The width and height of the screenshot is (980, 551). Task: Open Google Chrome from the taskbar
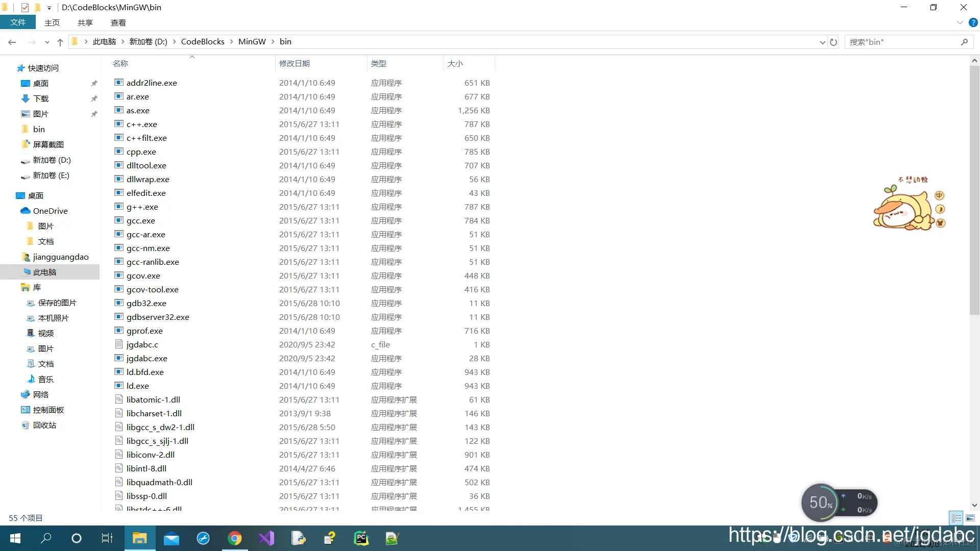[235, 538]
